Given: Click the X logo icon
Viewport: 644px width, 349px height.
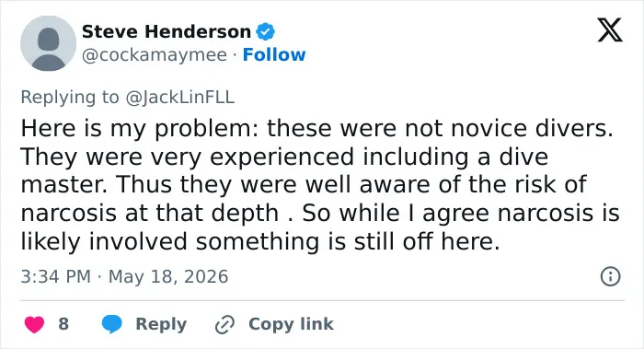Looking at the screenshot, I should click(x=610, y=29).
